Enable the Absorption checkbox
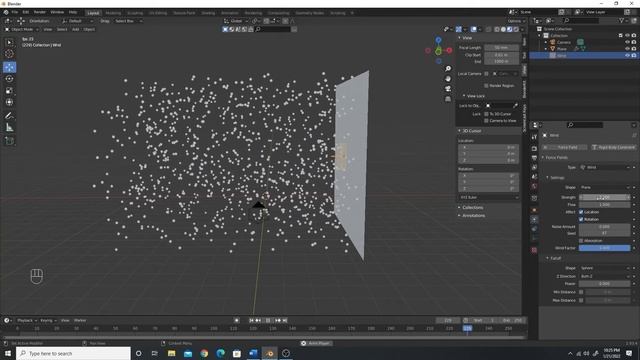Viewport: 640px width, 360px height. coord(581,240)
